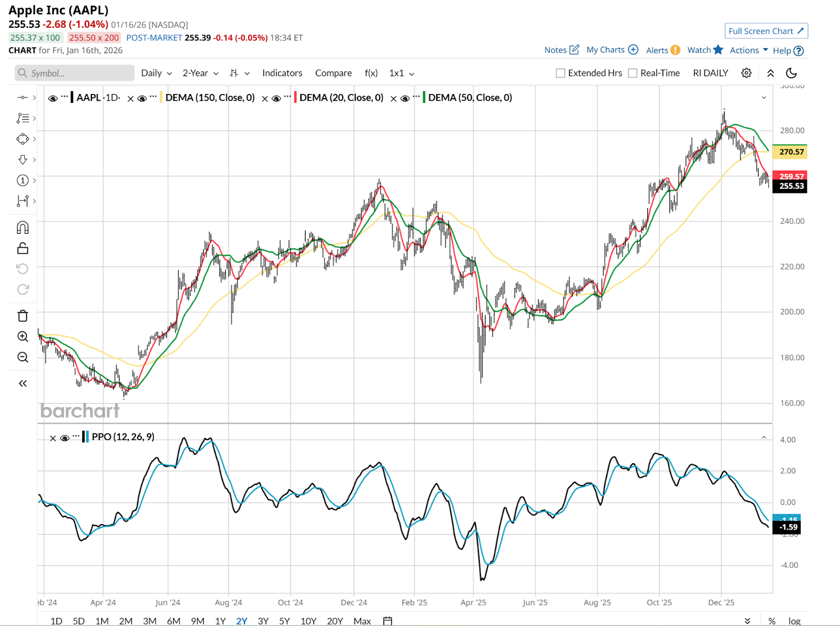Switch to dark mode moon icon
840x626 pixels.
pyautogui.click(x=791, y=73)
